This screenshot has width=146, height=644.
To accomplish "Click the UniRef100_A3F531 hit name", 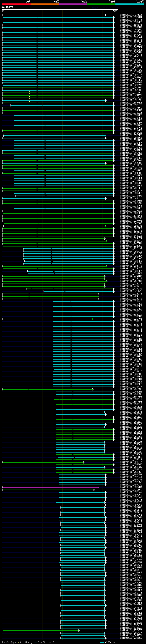I will coord(131,289).
